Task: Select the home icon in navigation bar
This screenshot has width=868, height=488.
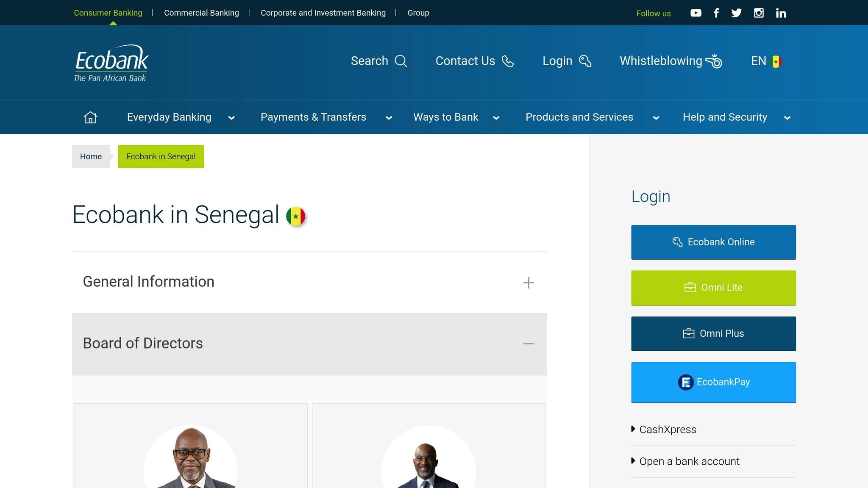Action: (90, 117)
